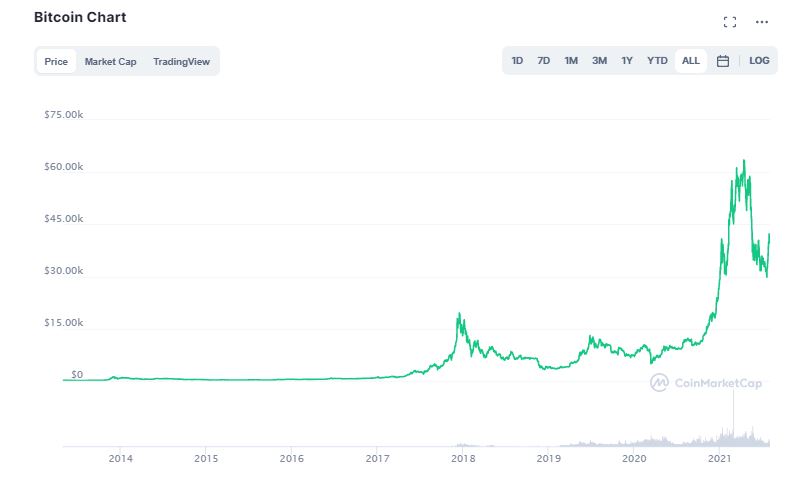
Task: Toggle the LOG scale option
Action: click(759, 61)
